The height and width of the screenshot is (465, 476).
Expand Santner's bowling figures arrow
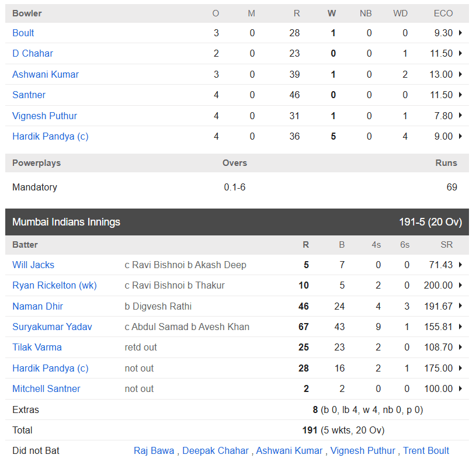(x=460, y=95)
